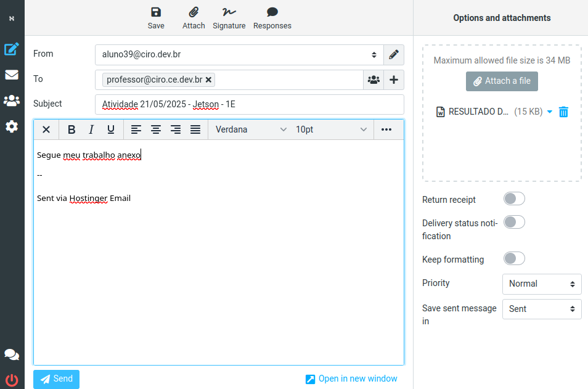Viewport: 588px width, 389px height.
Task: Click the plus icon to add header
Action: (x=394, y=80)
